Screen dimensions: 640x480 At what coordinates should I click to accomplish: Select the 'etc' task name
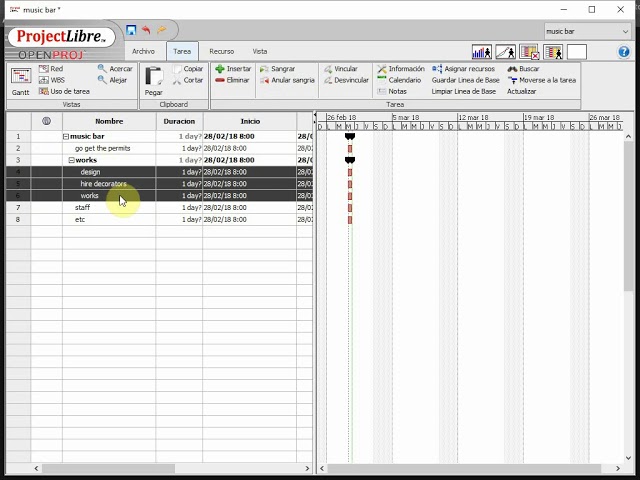coord(80,219)
